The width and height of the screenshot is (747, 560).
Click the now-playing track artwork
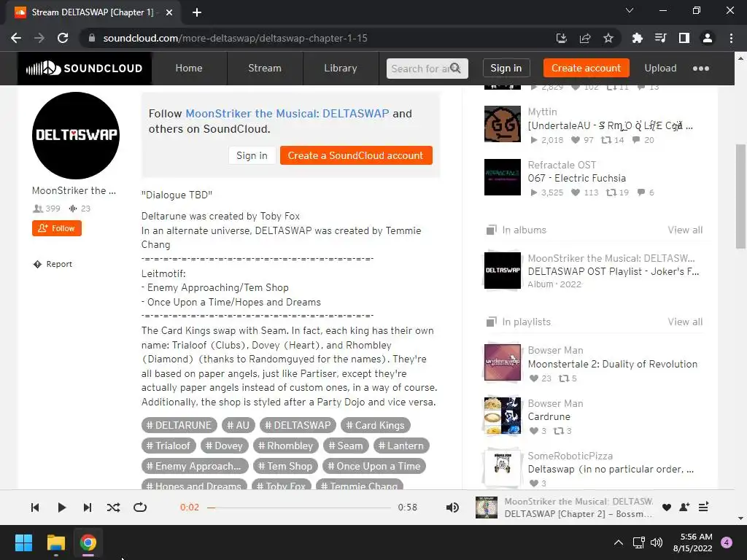[x=487, y=507]
